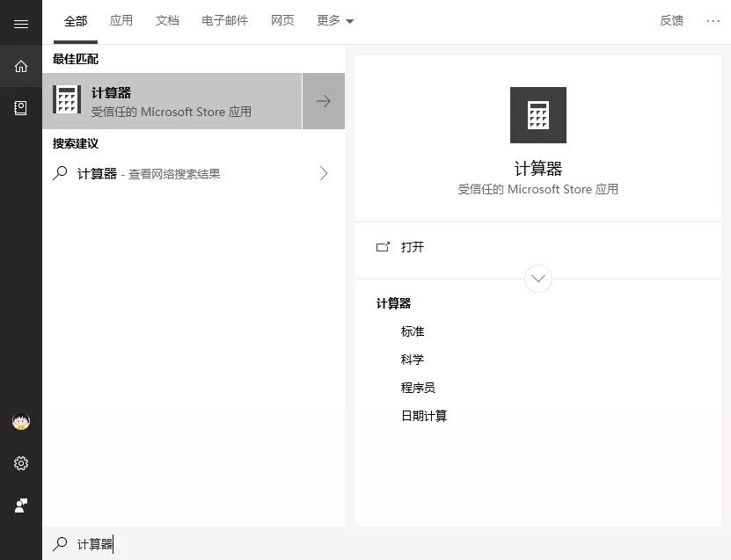Image resolution: width=731 pixels, height=560 pixels.
Task: Click the open-window icon next to 打开
Action: (x=383, y=247)
